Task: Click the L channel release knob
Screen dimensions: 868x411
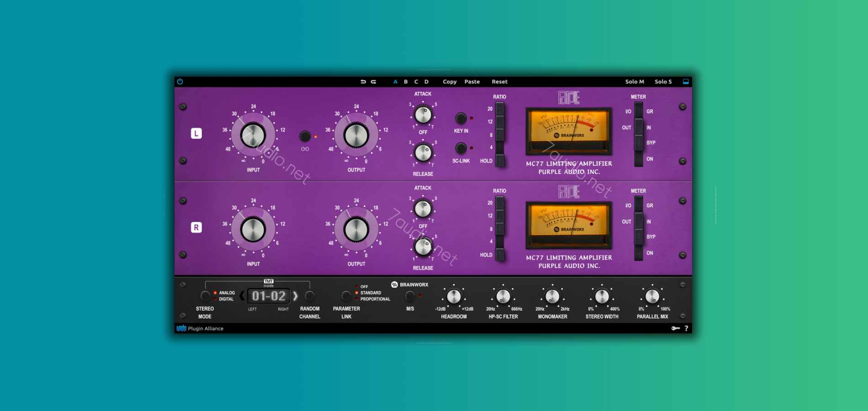Action: tap(423, 153)
